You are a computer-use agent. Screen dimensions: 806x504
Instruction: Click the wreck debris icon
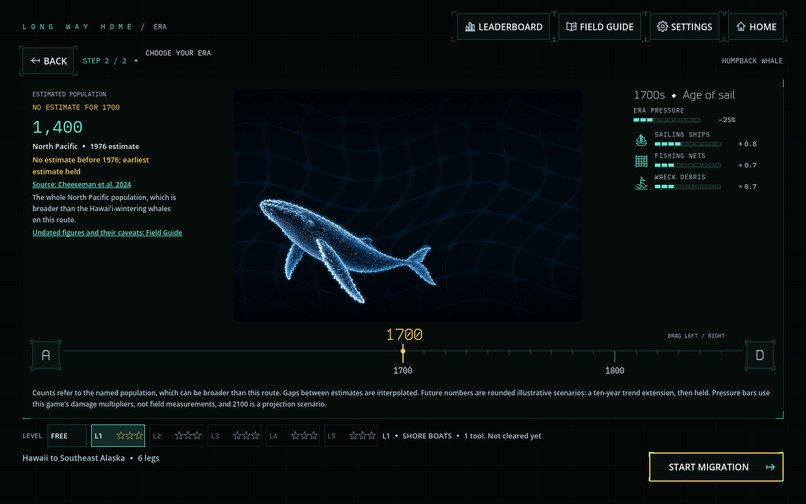click(x=641, y=183)
